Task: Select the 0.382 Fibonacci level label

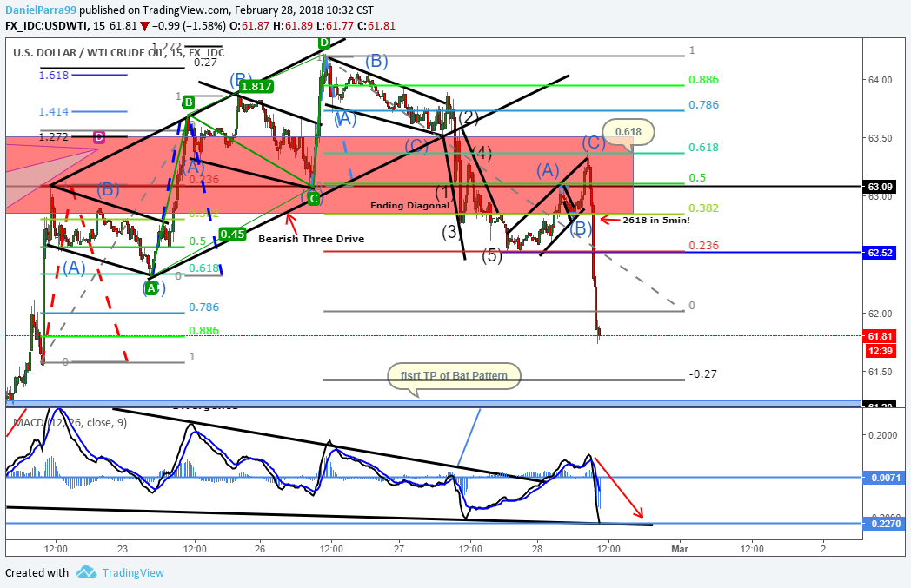Action: coord(703,208)
